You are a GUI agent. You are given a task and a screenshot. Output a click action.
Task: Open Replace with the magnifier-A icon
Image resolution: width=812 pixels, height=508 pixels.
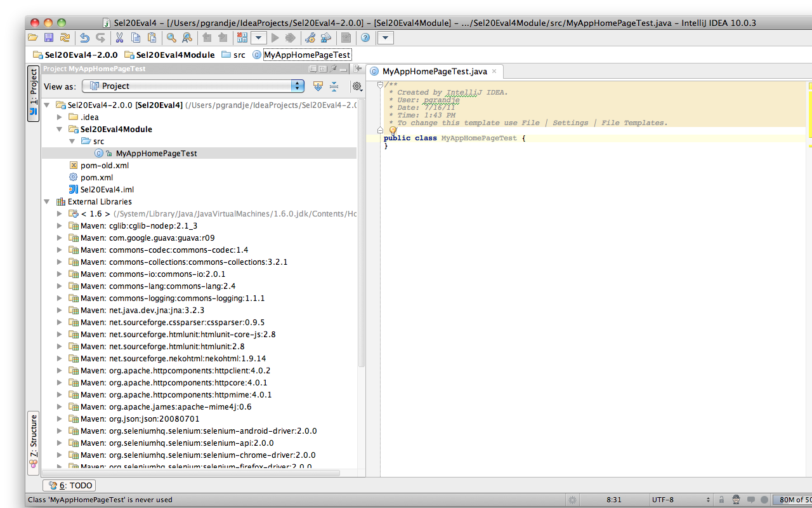click(x=187, y=38)
